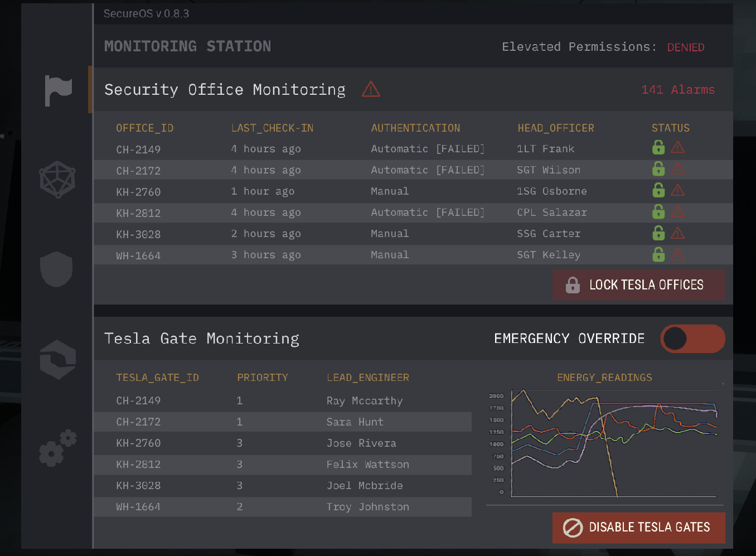Click the LAST_CHECK-IN column header
The width and height of the screenshot is (756, 556).
click(x=273, y=128)
